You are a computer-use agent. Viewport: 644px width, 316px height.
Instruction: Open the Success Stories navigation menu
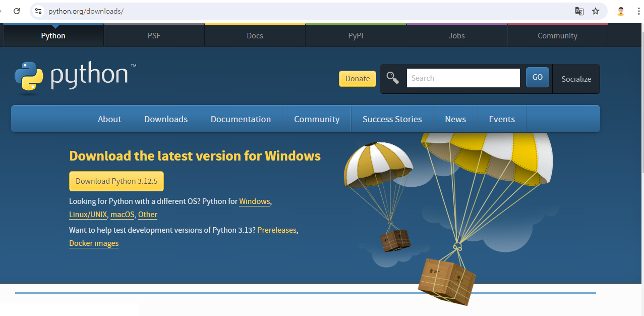(x=392, y=119)
